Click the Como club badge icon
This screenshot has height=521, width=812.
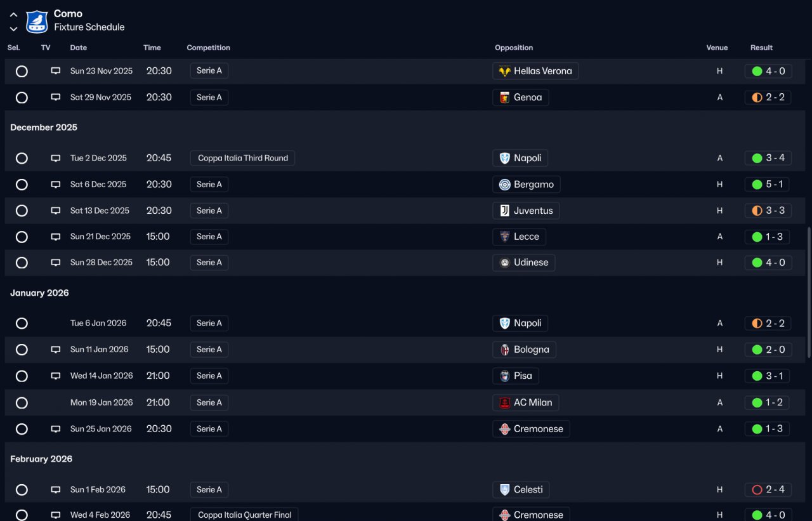click(x=37, y=21)
